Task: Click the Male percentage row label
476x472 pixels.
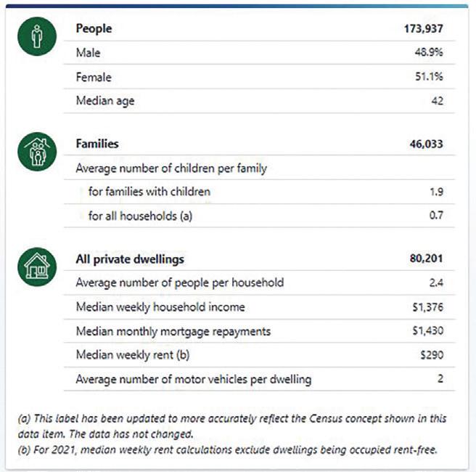Action: click(x=89, y=53)
